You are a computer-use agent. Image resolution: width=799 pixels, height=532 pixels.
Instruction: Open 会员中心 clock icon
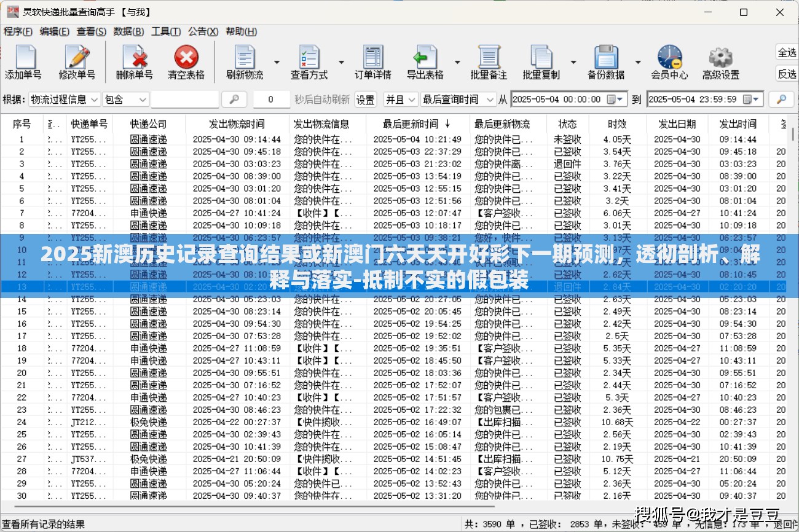pyautogui.click(x=669, y=62)
